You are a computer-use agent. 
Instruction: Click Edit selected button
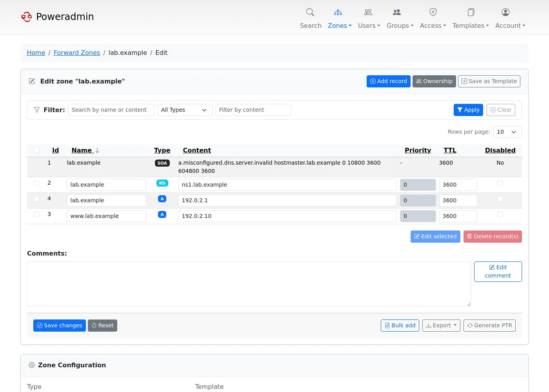(435, 236)
